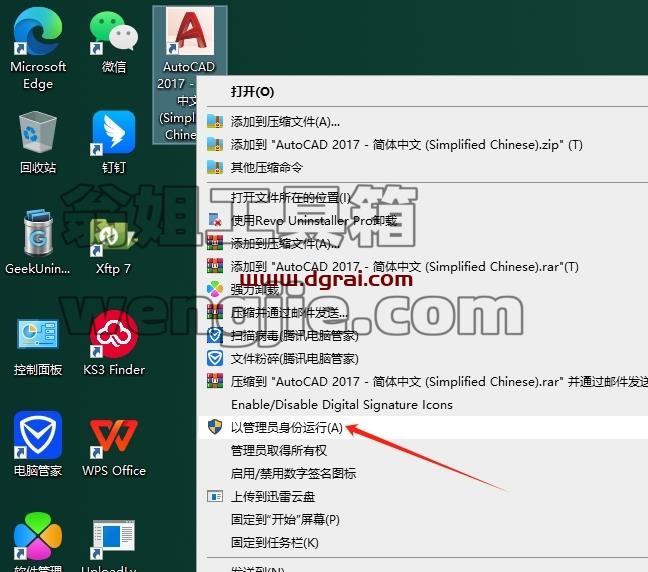Screen dimensions: 648x572
Task: Select the Recycle Bin (回收站) icon
Action: coord(38,143)
